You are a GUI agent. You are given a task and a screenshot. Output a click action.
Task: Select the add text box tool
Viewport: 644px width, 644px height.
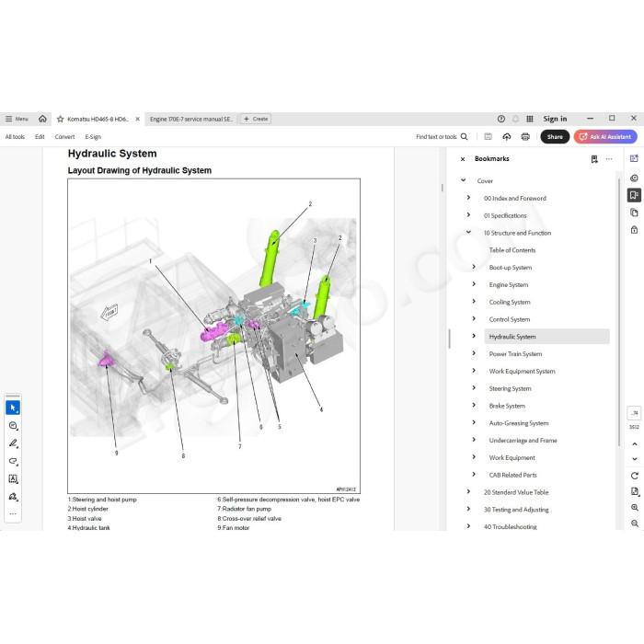pyautogui.click(x=13, y=478)
